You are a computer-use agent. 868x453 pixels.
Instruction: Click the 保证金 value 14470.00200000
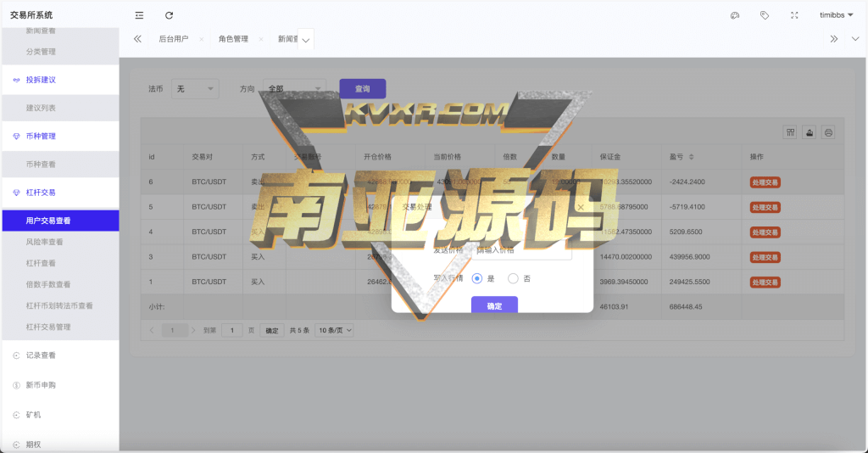[x=626, y=257]
